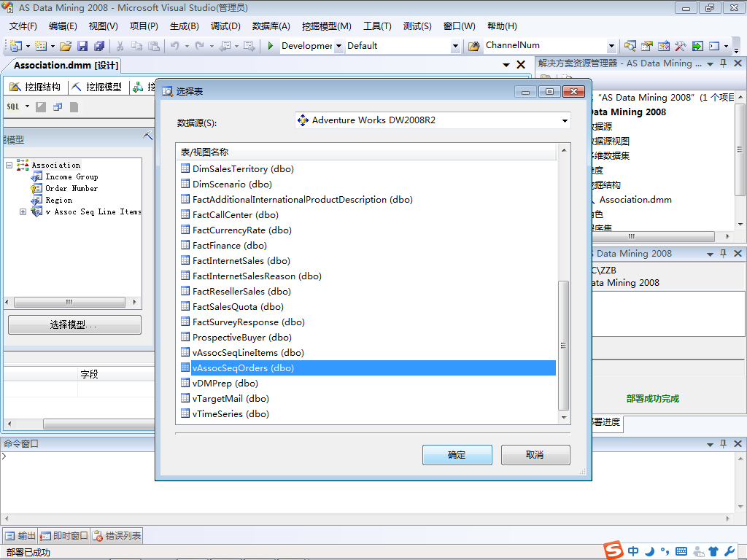The image size is (747, 560).
Task: Click the Paste clipboard icon
Action: pos(154,46)
